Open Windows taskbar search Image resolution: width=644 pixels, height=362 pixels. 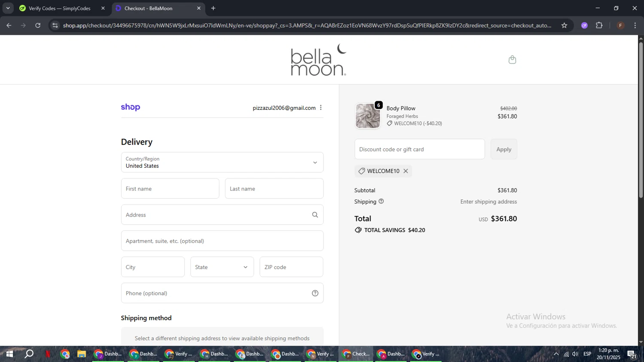pos(29,354)
